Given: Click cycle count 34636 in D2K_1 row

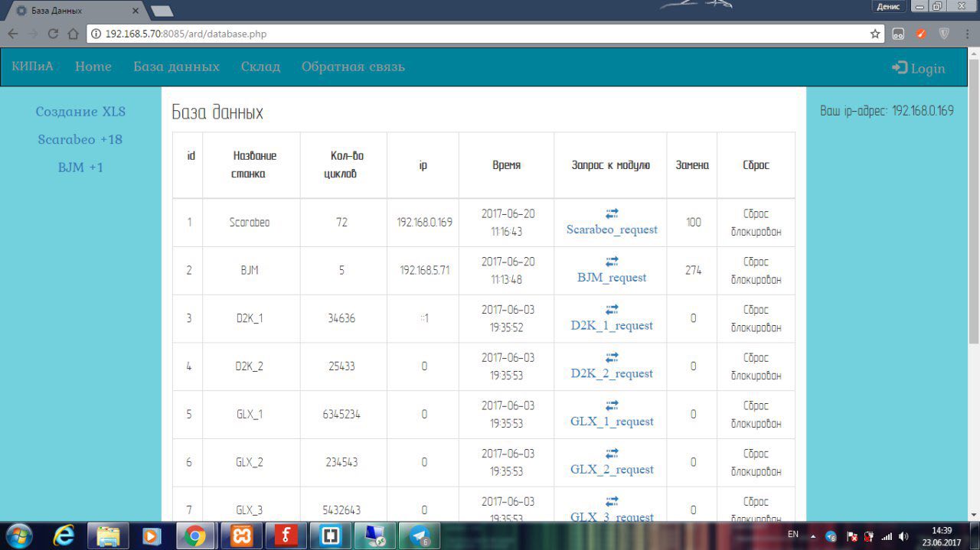Looking at the screenshot, I should (341, 318).
